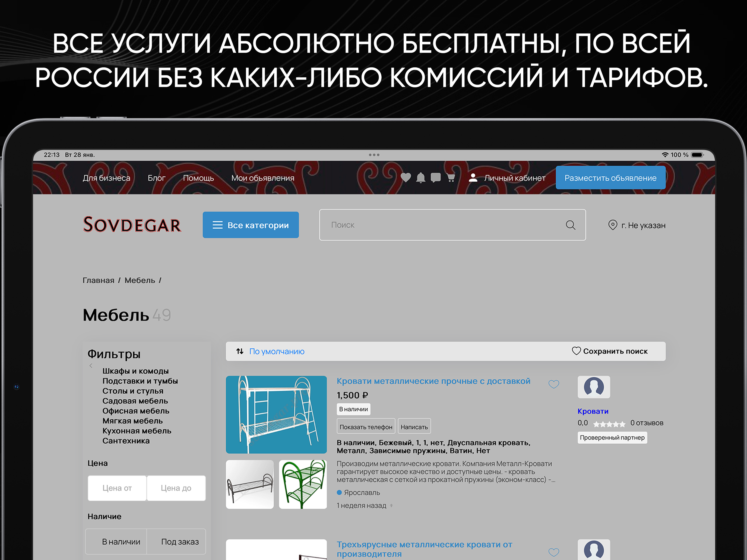Viewport: 747px width, 560px height.
Task: Open listing 'Трехъярусные металлические кровати от производителя'
Action: 425,549
